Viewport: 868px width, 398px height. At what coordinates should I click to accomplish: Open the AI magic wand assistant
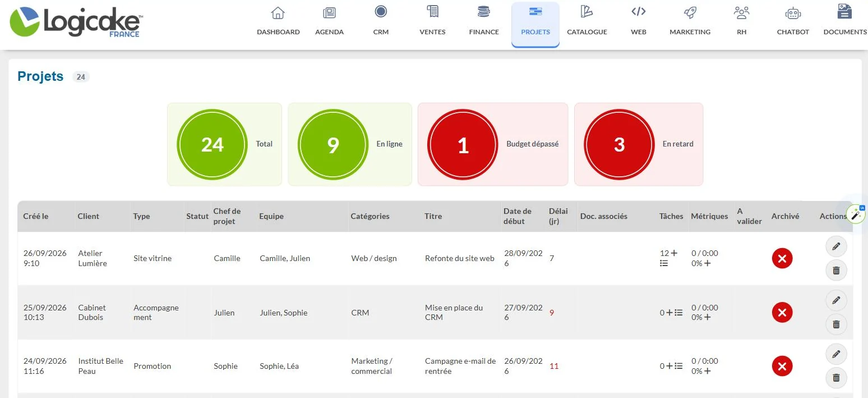(856, 214)
